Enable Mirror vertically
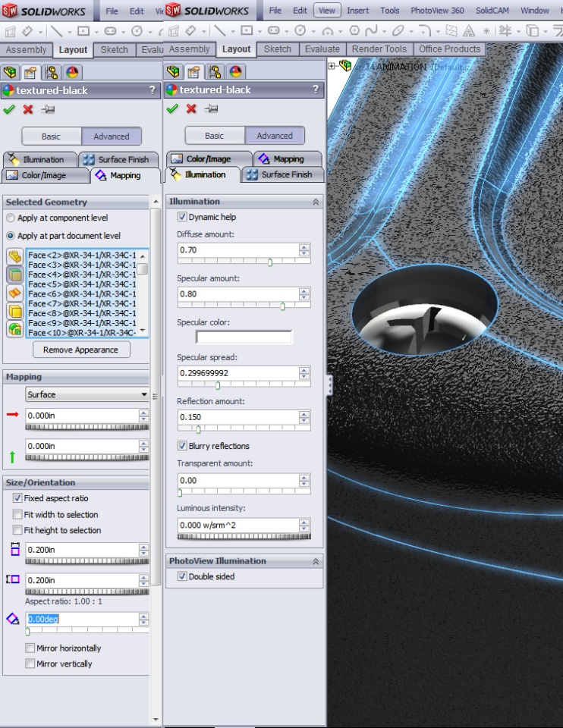 tap(30, 664)
